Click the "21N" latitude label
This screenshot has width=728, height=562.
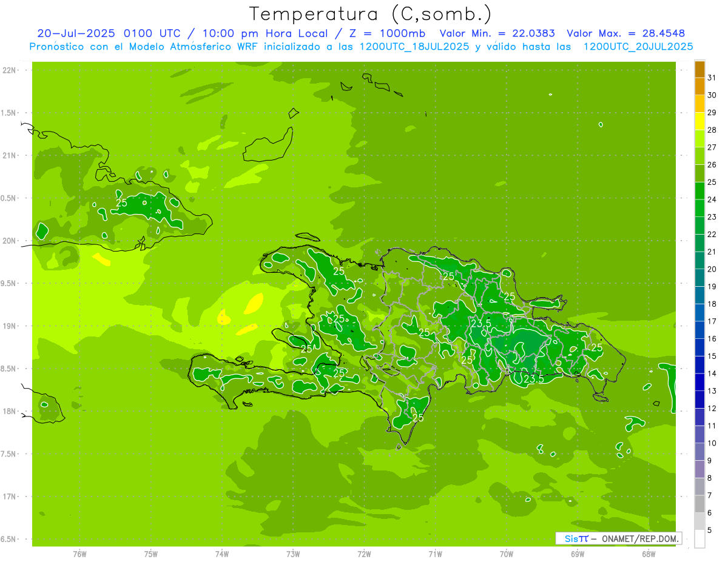tap(10, 155)
